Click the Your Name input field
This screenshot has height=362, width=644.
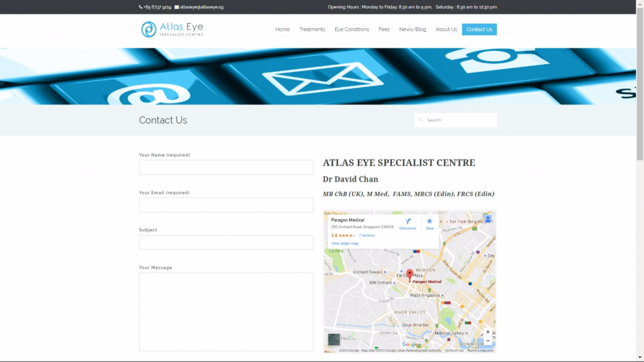click(226, 167)
